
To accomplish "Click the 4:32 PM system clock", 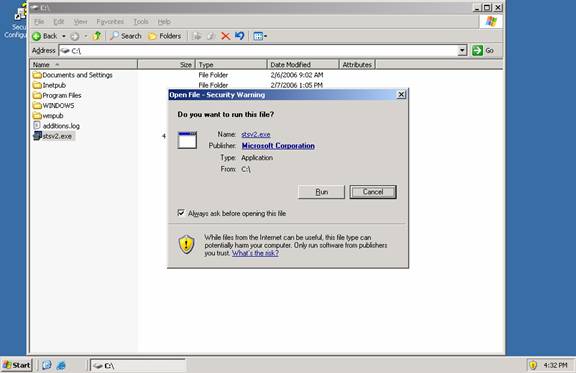I will click(555, 365).
